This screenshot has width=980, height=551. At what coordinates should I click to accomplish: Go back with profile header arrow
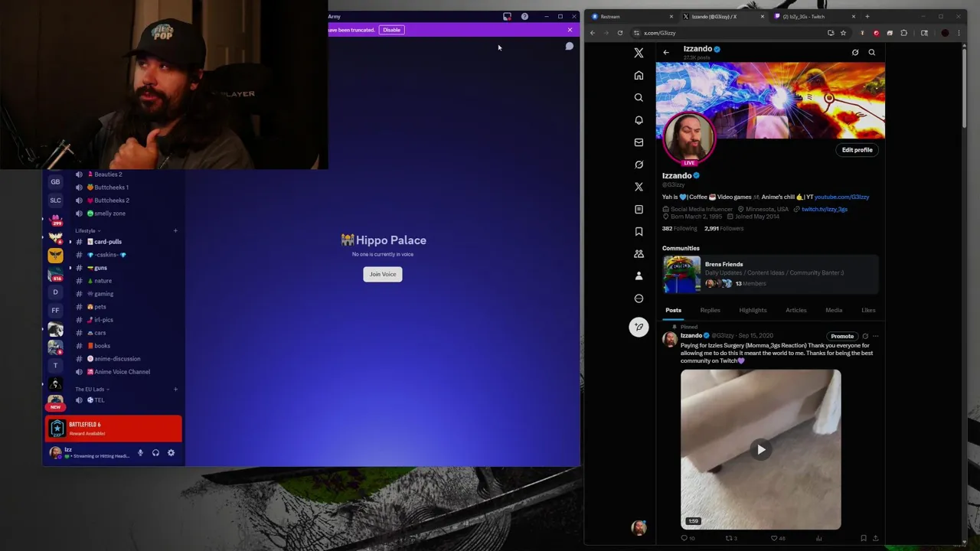point(666,52)
